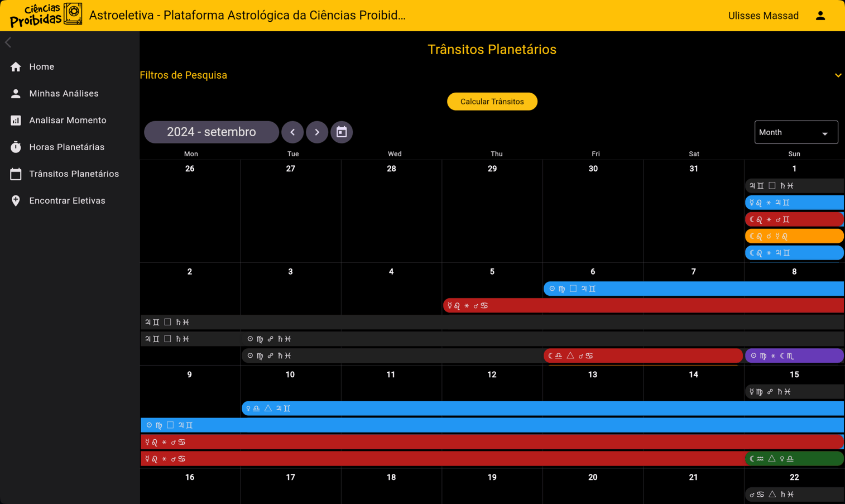Open the Month view dropdown
This screenshot has height=504, width=845.
pos(795,132)
